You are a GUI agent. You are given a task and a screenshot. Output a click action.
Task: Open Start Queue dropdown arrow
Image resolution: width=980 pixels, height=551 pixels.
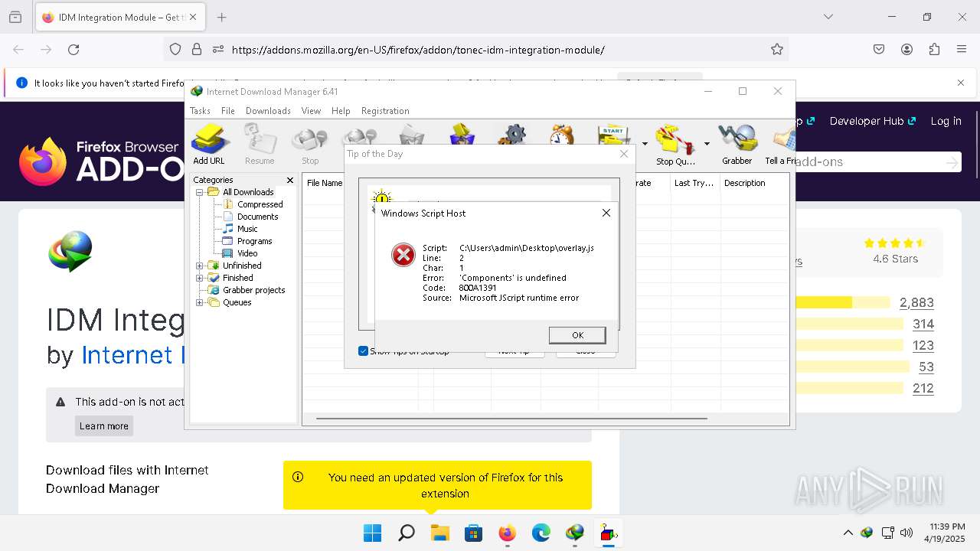[x=645, y=143]
